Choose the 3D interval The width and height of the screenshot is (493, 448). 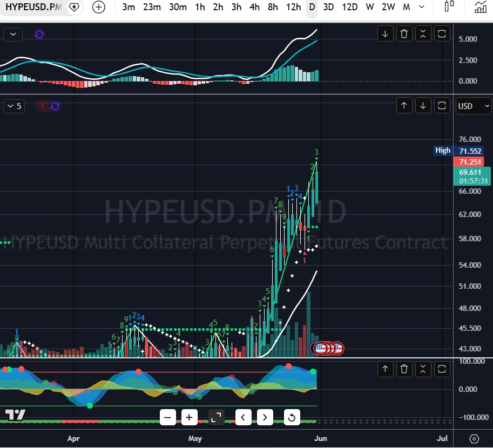click(x=328, y=7)
